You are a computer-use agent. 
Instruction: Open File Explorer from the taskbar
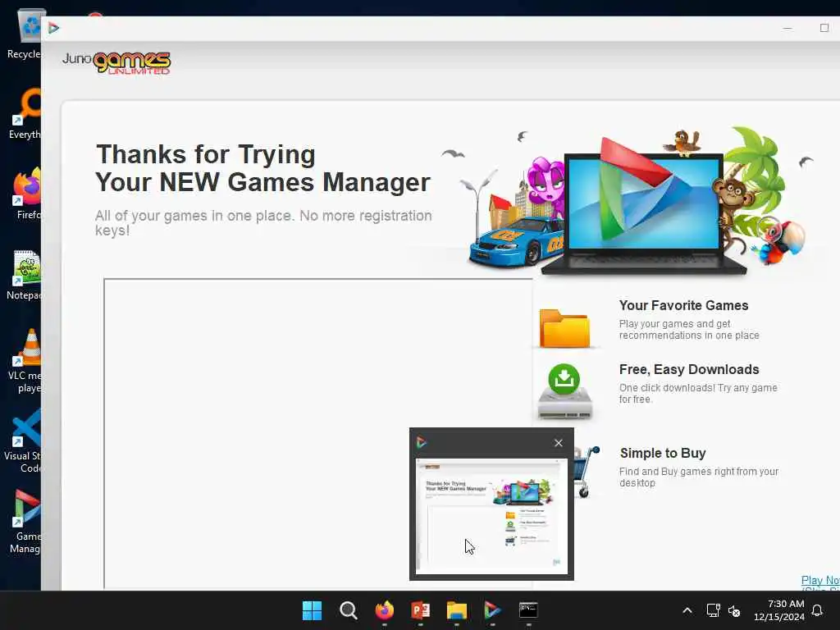[456, 610]
